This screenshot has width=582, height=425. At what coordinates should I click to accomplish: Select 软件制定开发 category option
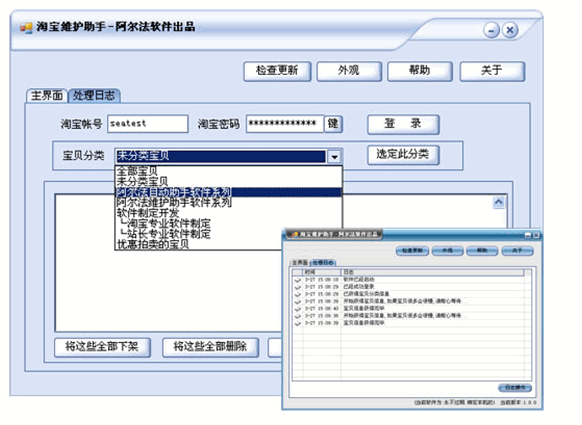click(x=228, y=213)
